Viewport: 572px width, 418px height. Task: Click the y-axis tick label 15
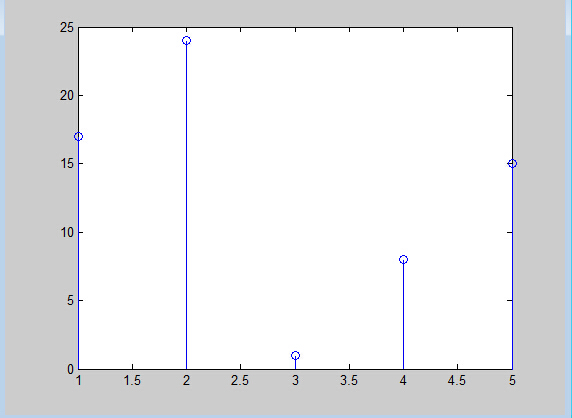tap(67, 164)
